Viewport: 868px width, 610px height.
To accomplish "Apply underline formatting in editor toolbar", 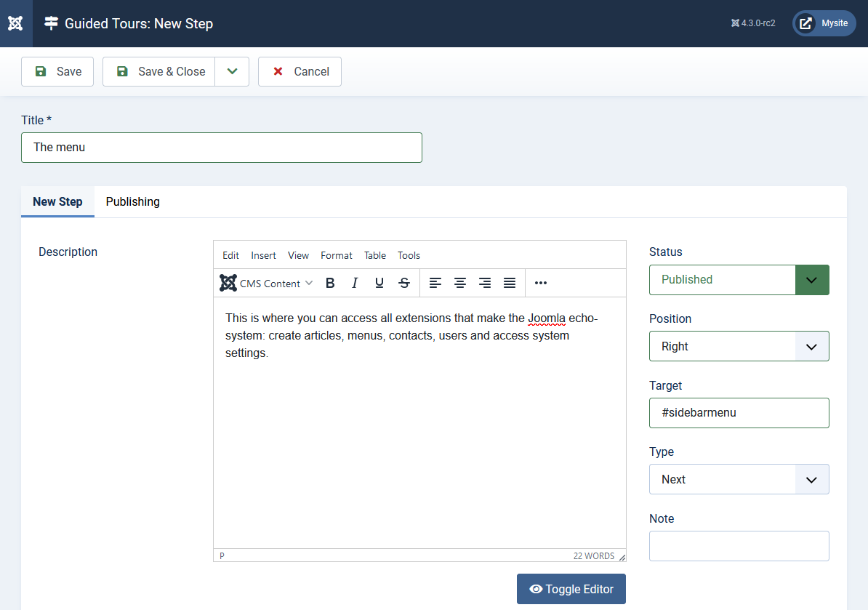I will [379, 284].
